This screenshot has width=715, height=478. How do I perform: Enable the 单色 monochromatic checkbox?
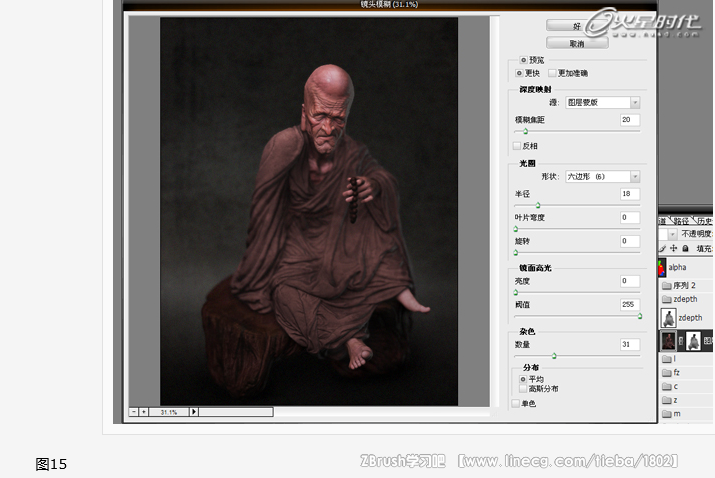pos(515,403)
